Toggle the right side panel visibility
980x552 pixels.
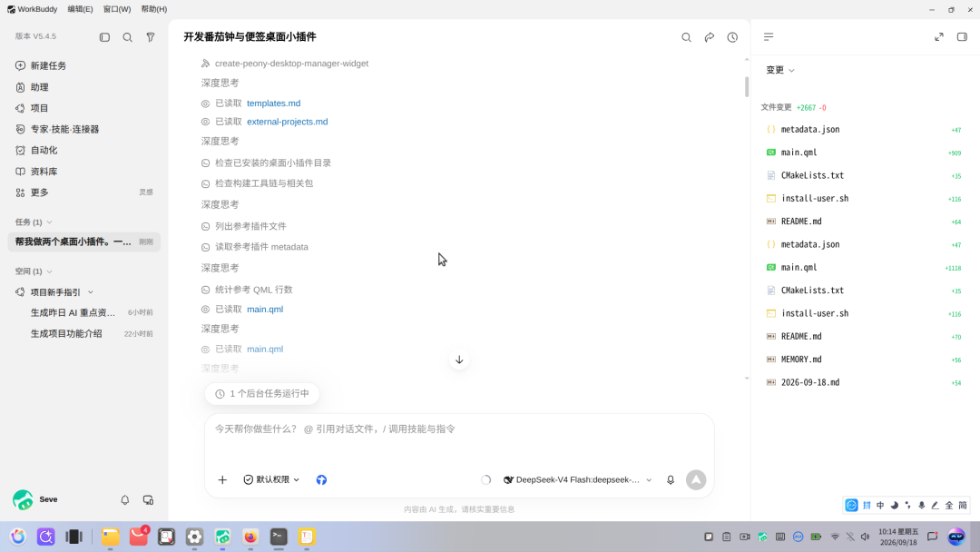962,37
